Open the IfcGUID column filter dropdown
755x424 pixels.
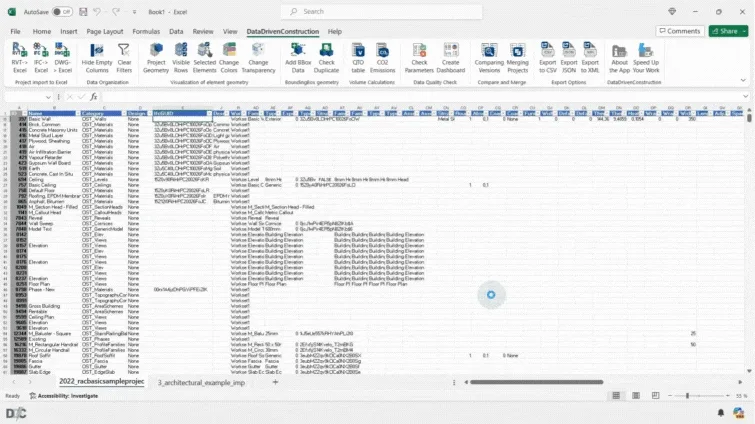click(x=209, y=114)
